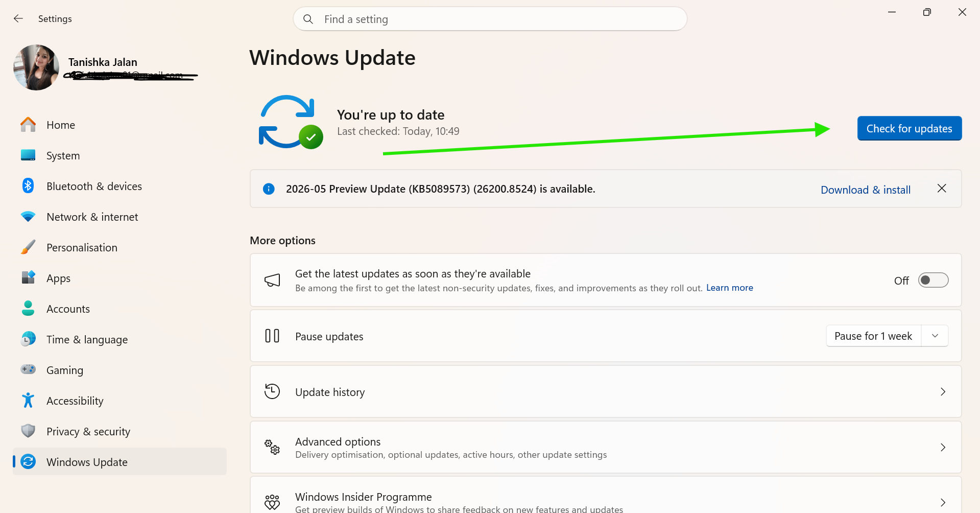
Task: Open Accounts settings label
Action: (68, 309)
